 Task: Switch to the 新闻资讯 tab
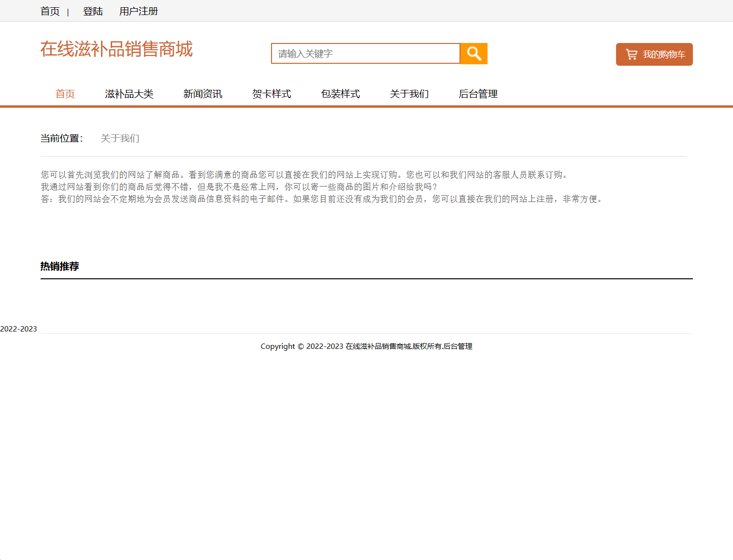click(x=202, y=94)
